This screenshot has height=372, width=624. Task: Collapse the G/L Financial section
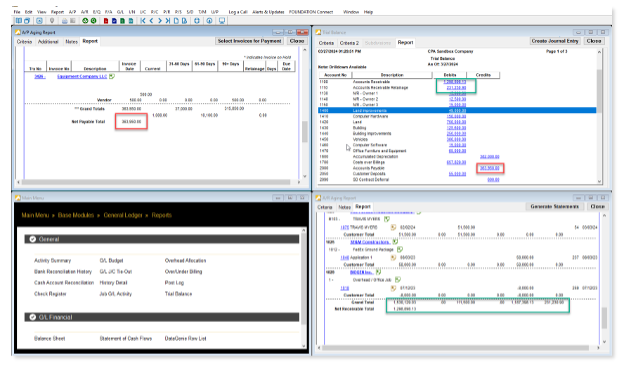pos(33,317)
